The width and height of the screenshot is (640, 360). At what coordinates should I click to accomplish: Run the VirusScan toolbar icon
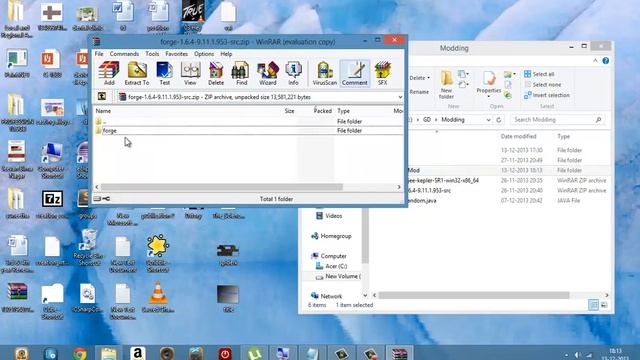pos(325,73)
